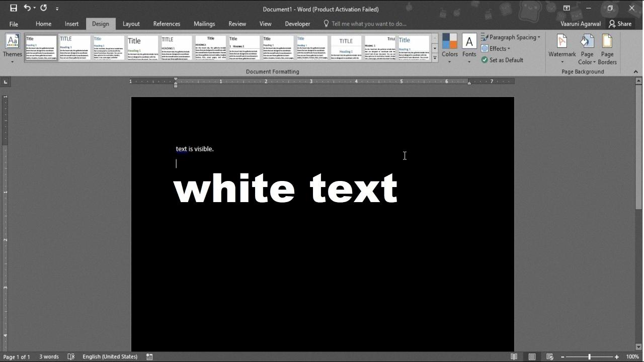This screenshot has height=362, width=644.
Task: Switch to Web Layout view
Action: pyautogui.click(x=550, y=356)
